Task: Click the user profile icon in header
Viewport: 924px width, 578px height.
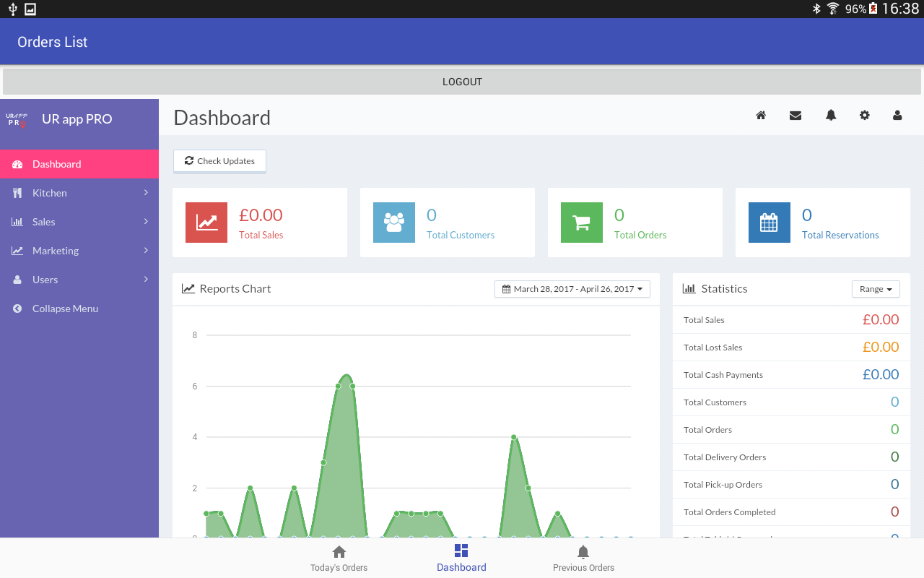Action: click(x=897, y=116)
